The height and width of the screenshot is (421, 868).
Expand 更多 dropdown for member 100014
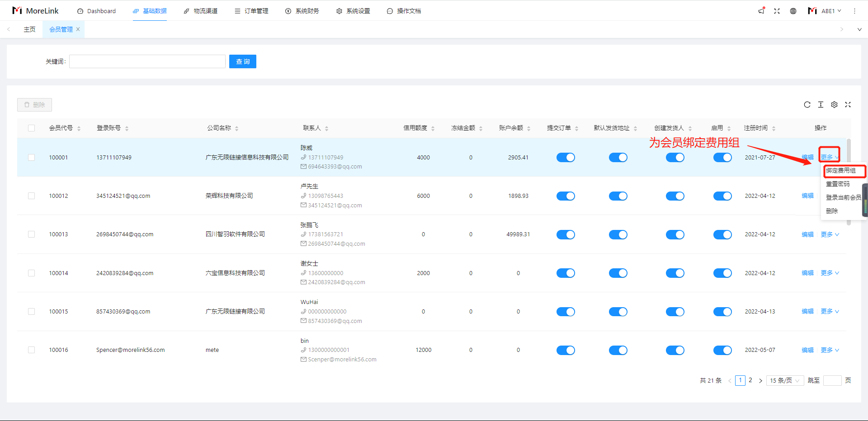coord(830,273)
